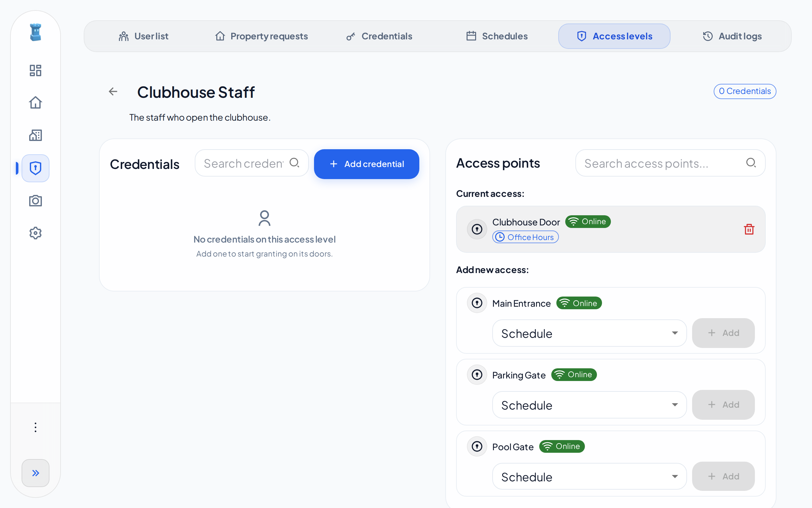
Task: Open the Schedule dropdown for Parking Gate
Action: pos(589,405)
